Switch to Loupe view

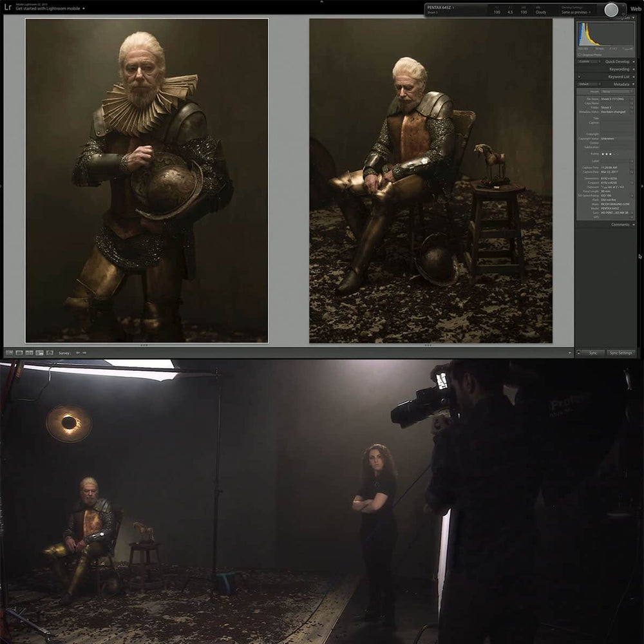pyautogui.click(x=18, y=352)
